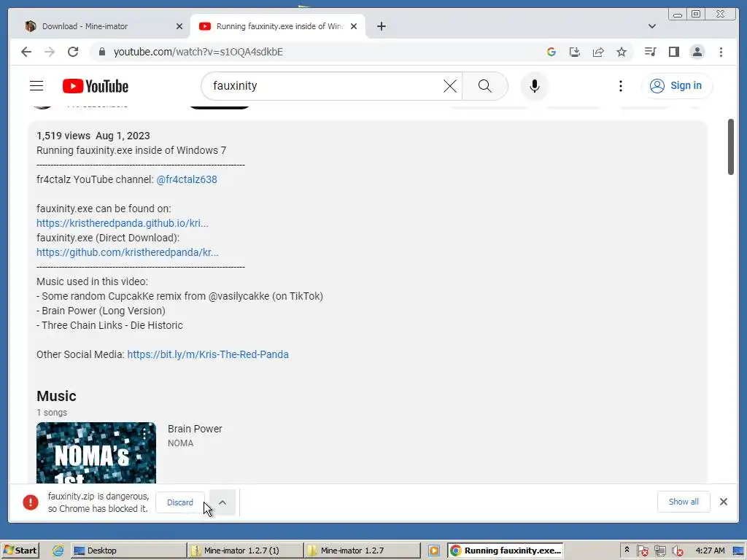The height and width of the screenshot is (560, 747).
Task: Clear the fauxinity search text
Action: [x=449, y=86]
